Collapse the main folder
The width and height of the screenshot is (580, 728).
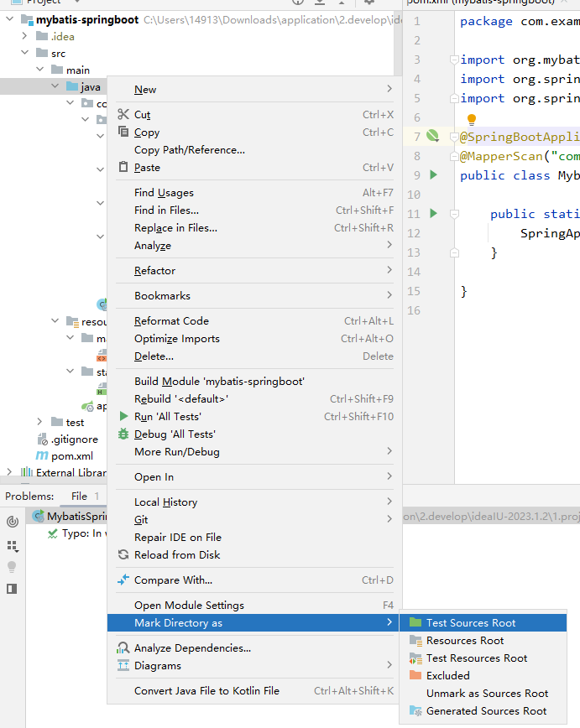coord(40,69)
